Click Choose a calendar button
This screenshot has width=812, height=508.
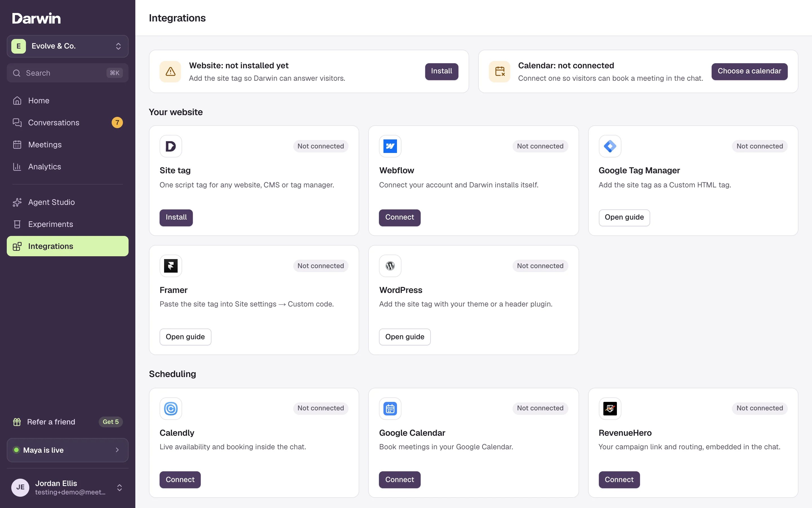pos(749,71)
